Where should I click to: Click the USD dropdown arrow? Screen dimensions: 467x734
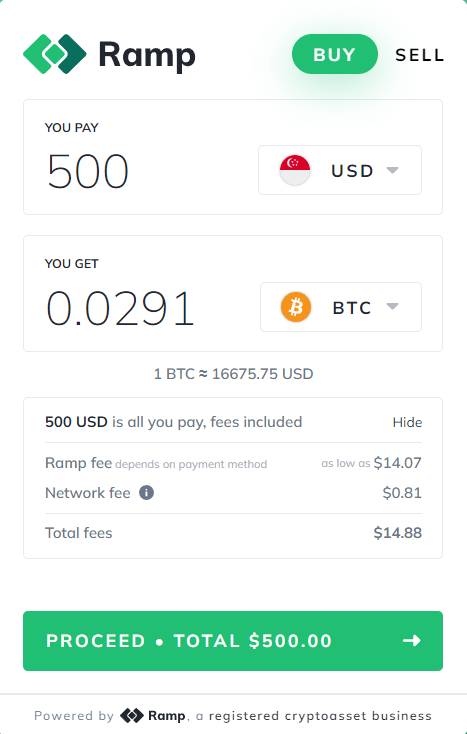(x=393, y=170)
